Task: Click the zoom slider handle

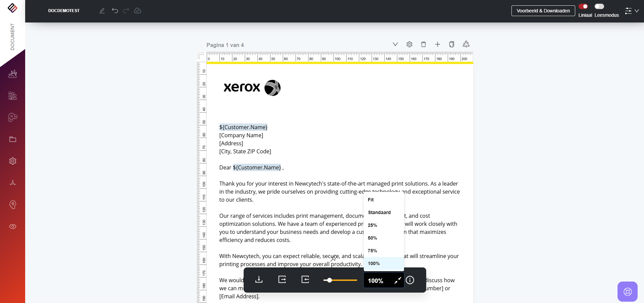Action: click(330, 280)
